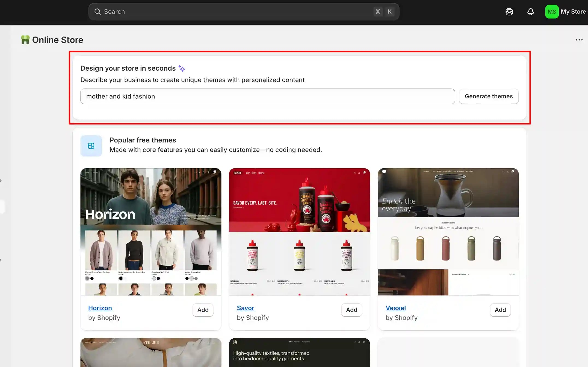This screenshot has width=588, height=367.
Task: Click the Savor theme preview image
Action: (x=299, y=232)
